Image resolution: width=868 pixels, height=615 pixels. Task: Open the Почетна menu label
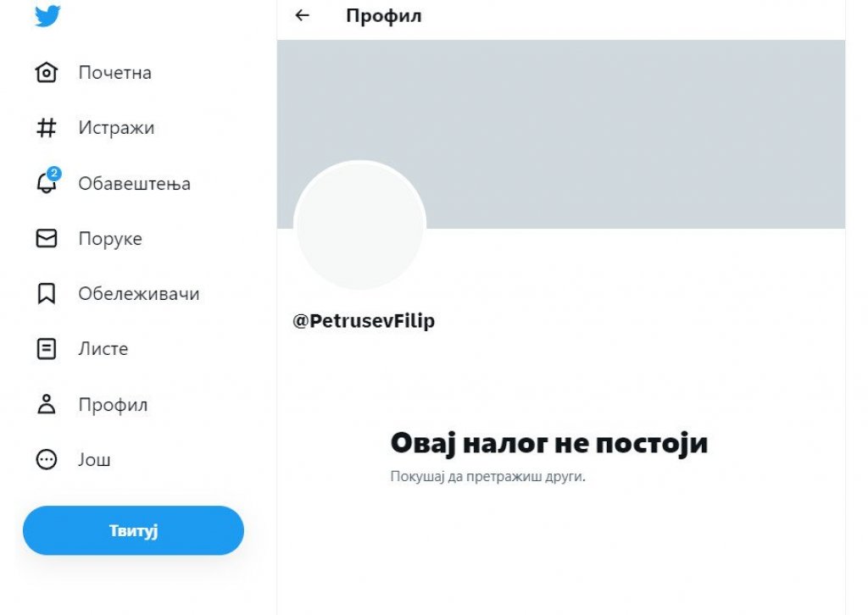115,73
